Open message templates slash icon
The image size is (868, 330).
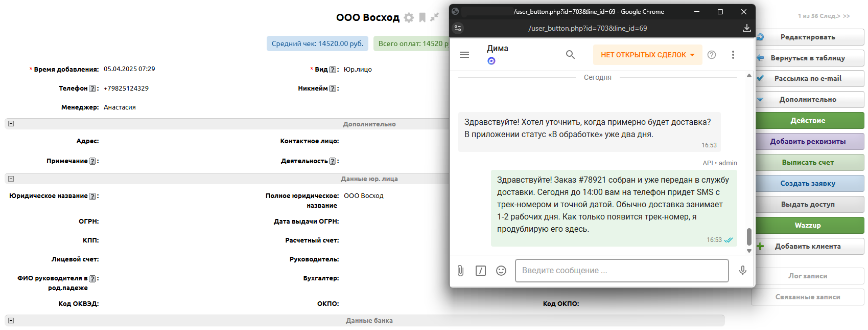480,271
